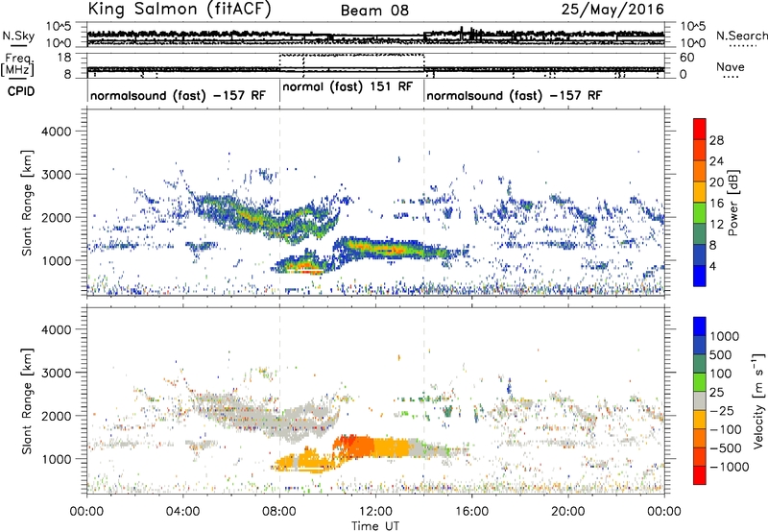This screenshot has width=768, height=532.
Task: Click the '12:00' time axis label
Action: (375, 512)
